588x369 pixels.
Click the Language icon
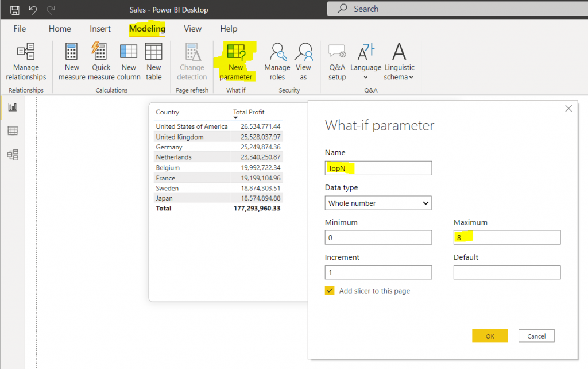tap(366, 52)
